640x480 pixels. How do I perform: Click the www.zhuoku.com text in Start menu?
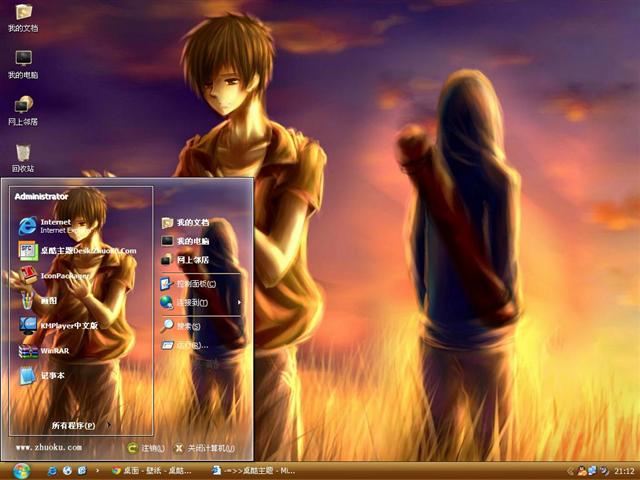pos(49,447)
